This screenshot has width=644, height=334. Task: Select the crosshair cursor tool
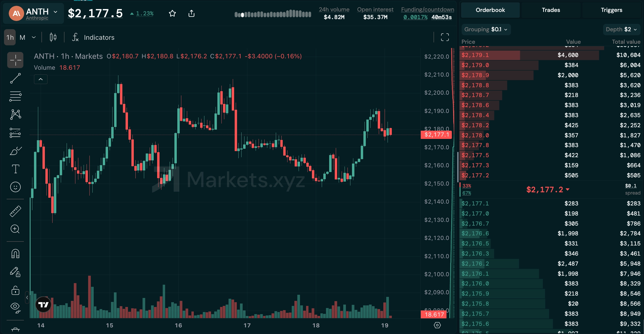15,60
